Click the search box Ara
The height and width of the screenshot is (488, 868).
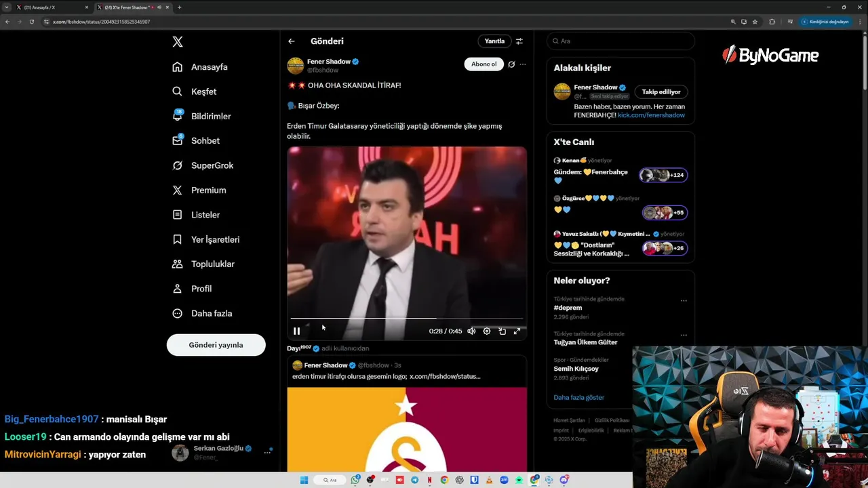[620, 41]
